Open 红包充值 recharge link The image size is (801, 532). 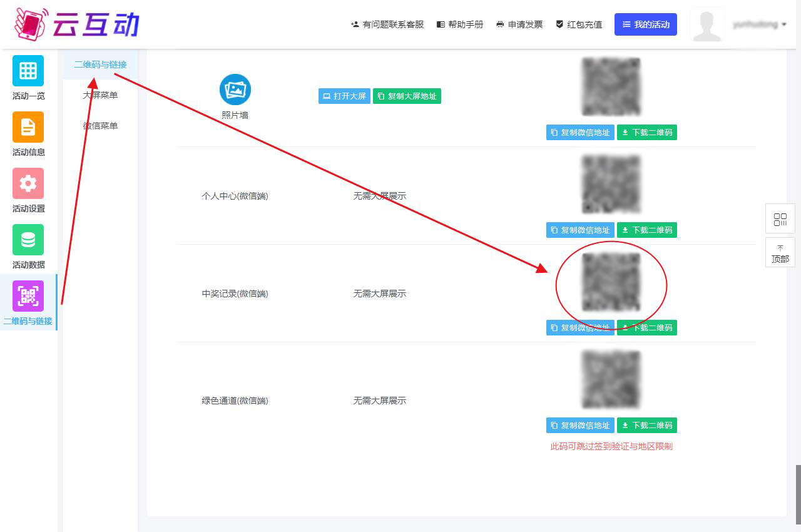tap(579, 24)
